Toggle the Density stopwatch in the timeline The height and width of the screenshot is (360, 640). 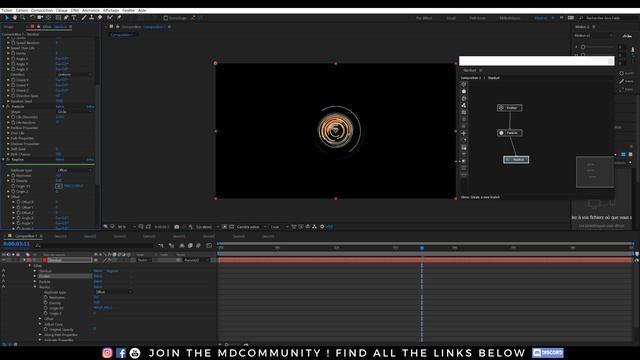[x=46, y=302]
